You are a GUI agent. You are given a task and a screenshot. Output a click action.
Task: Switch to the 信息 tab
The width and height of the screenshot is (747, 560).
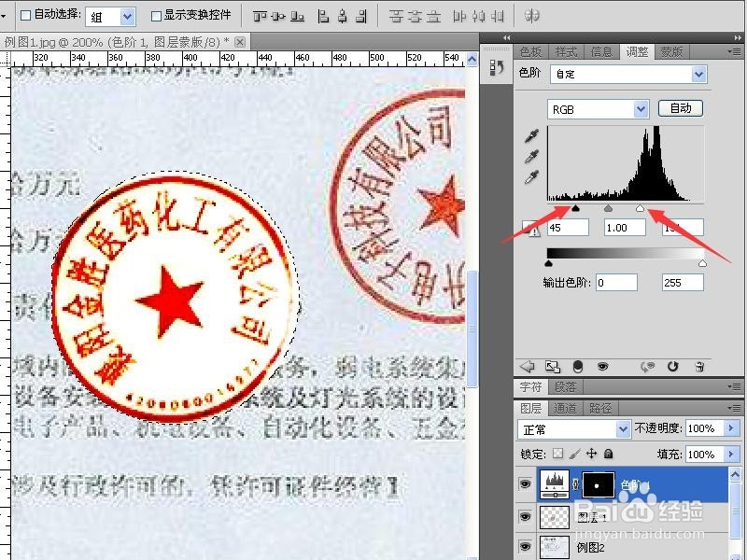601,51
